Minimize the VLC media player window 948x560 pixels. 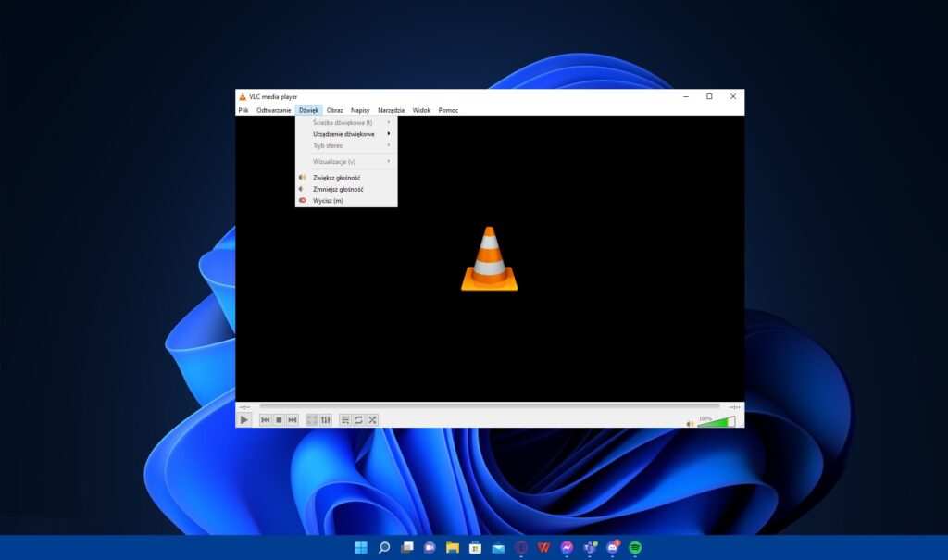(x=686, y=97)
